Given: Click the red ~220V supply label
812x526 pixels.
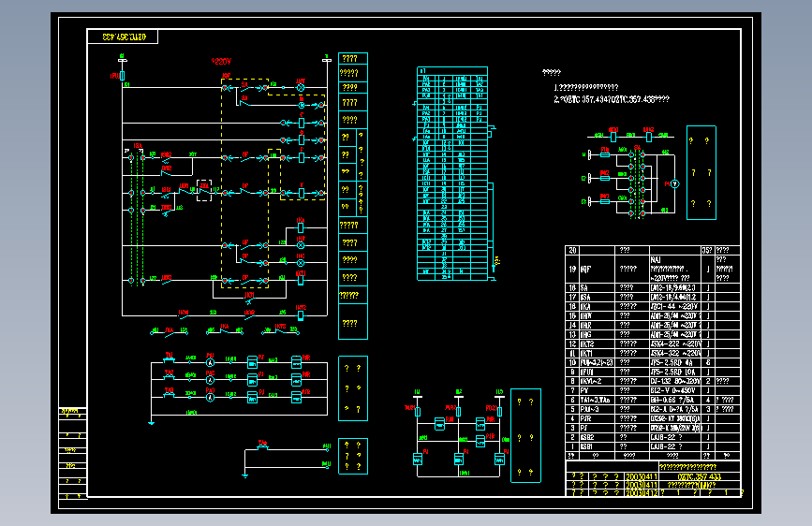Looking at the screenshot, I should pos(221,62).
